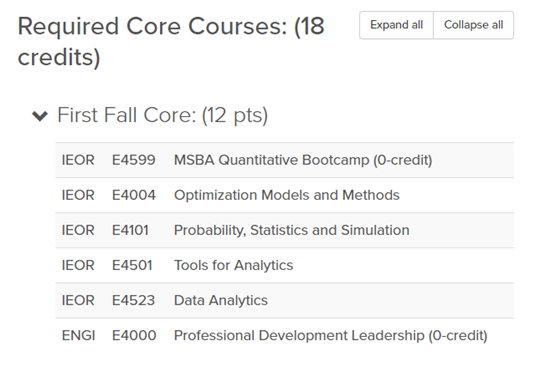The width and height of the screenshot is (550, 366).
Task: Select First Fall Core (12 pts) heading
Action: [x=162, y=115]
